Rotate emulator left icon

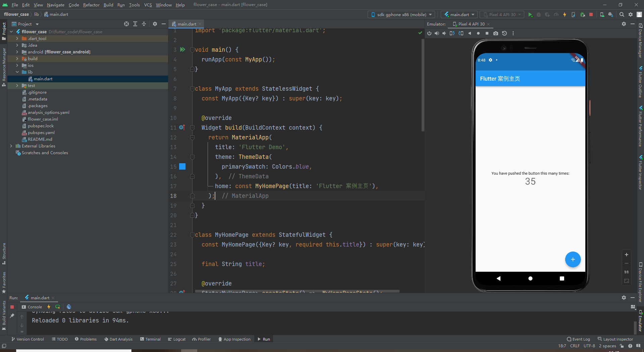[452, 33]
